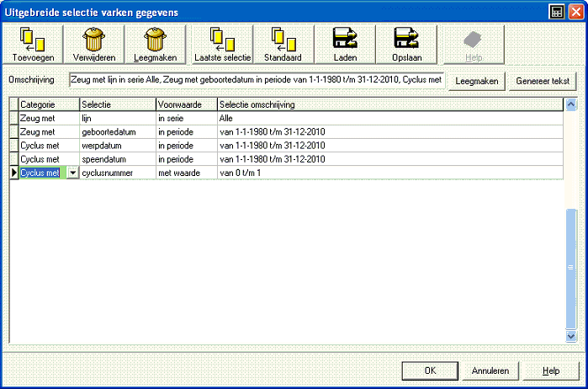Select row header of the werpdatum row
Viewport: 588px width, 389px height.
click(x=13, y=146)
